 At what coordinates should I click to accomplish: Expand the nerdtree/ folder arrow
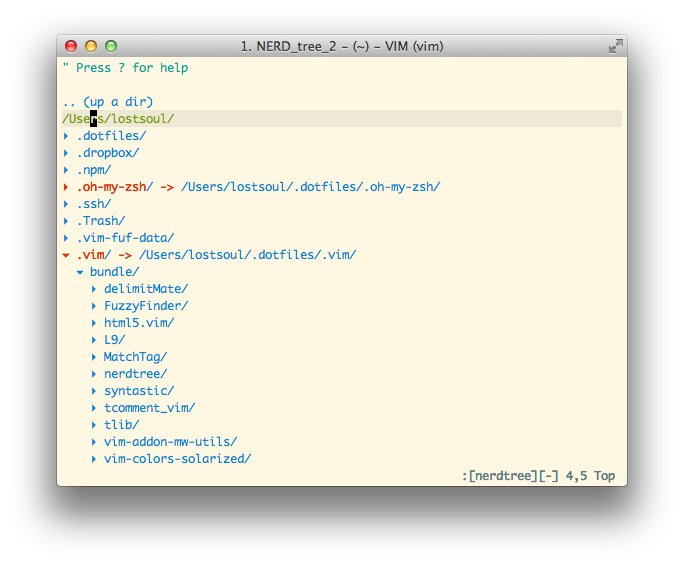pyautogui.click(x=94, y=374)
